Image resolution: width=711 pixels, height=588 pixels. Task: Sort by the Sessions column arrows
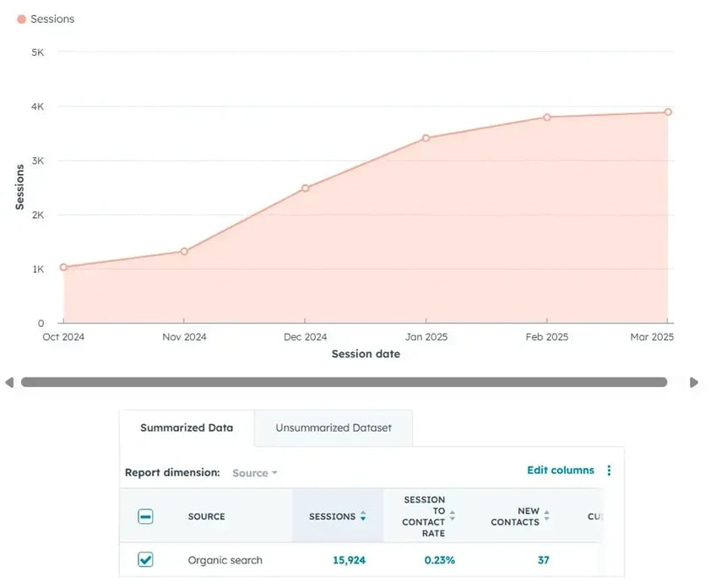pyautogui.click(x=363, y=516)
